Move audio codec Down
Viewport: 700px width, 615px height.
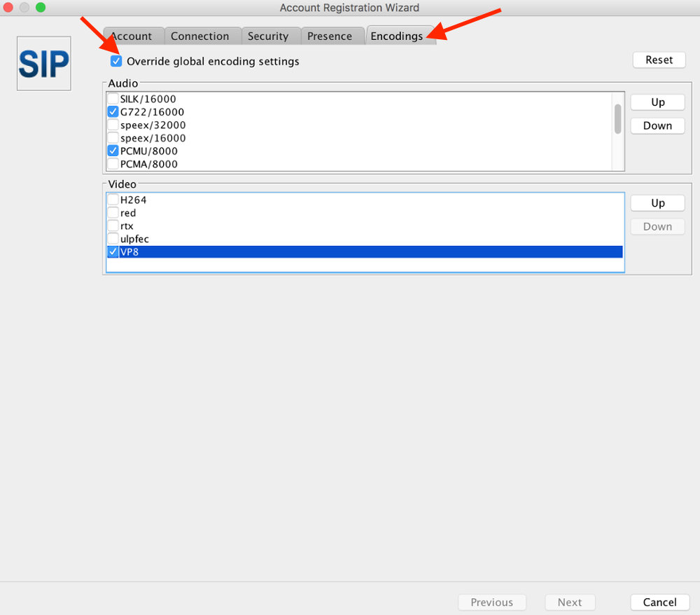click(657, 126)
